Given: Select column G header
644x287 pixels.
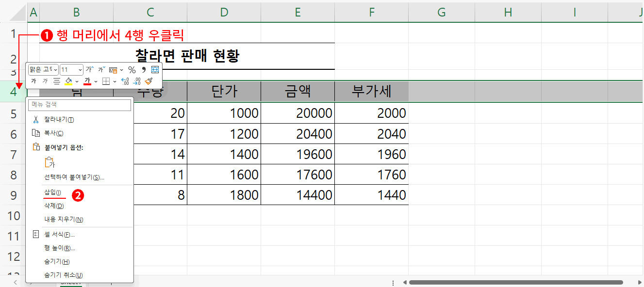Looking at the screenshot, I should [442, 13].
